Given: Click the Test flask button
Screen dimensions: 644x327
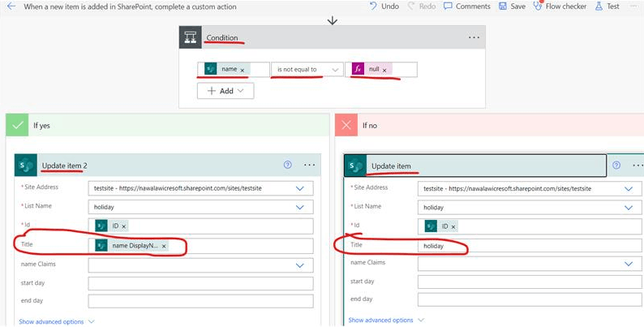Looking at the screenshot, I should pyautogui.click(x=608, y=6).
